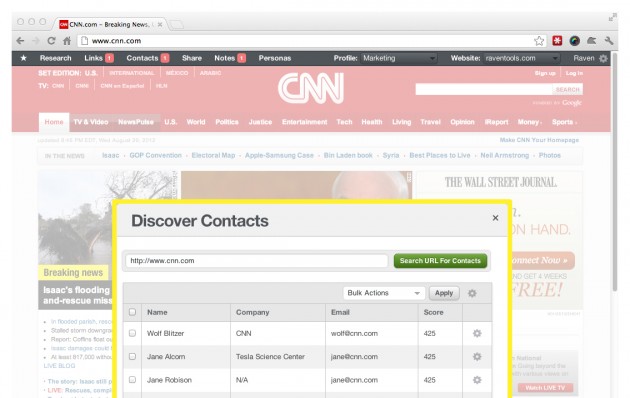
Task: Click the Apply button
Action: [x=444, y=293]
